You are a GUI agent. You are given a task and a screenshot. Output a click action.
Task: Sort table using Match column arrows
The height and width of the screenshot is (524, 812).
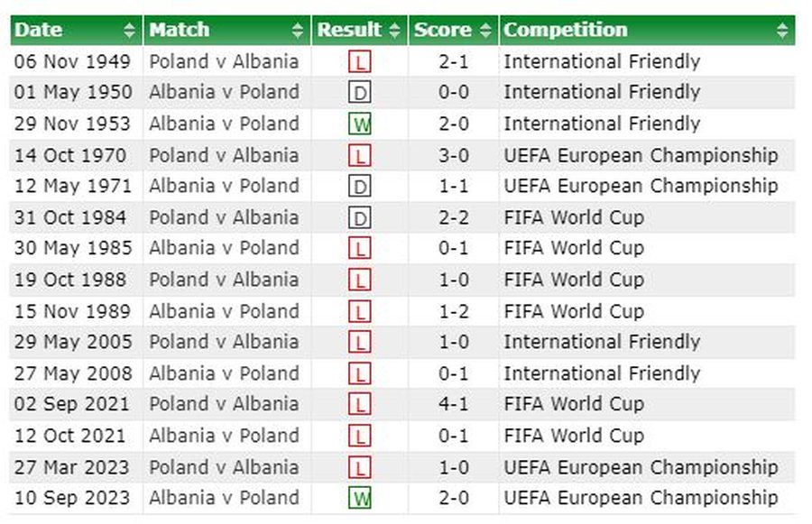(x=299, y=31)
